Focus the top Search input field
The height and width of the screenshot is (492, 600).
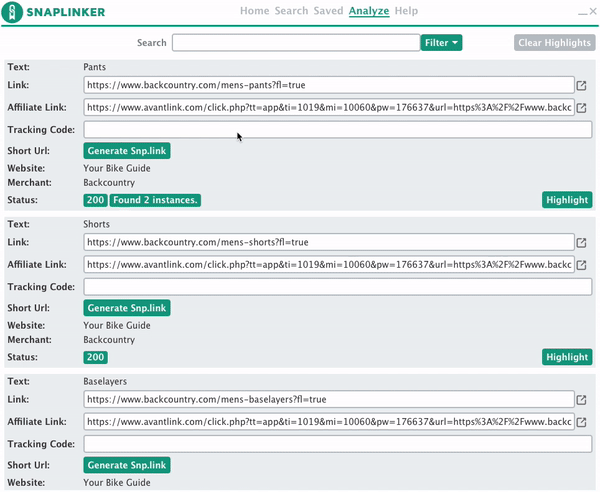coord(296,42)
